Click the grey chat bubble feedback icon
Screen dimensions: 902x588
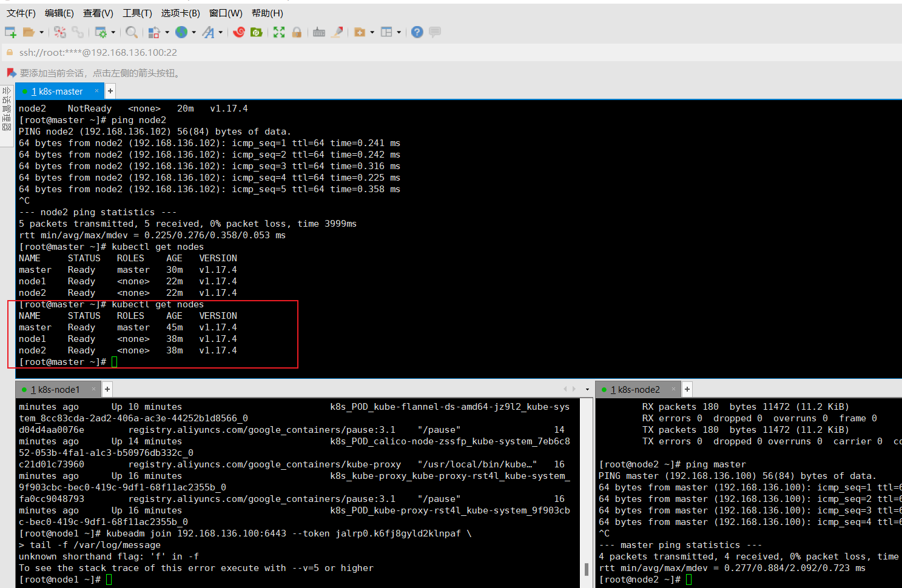tap(435, 32)
